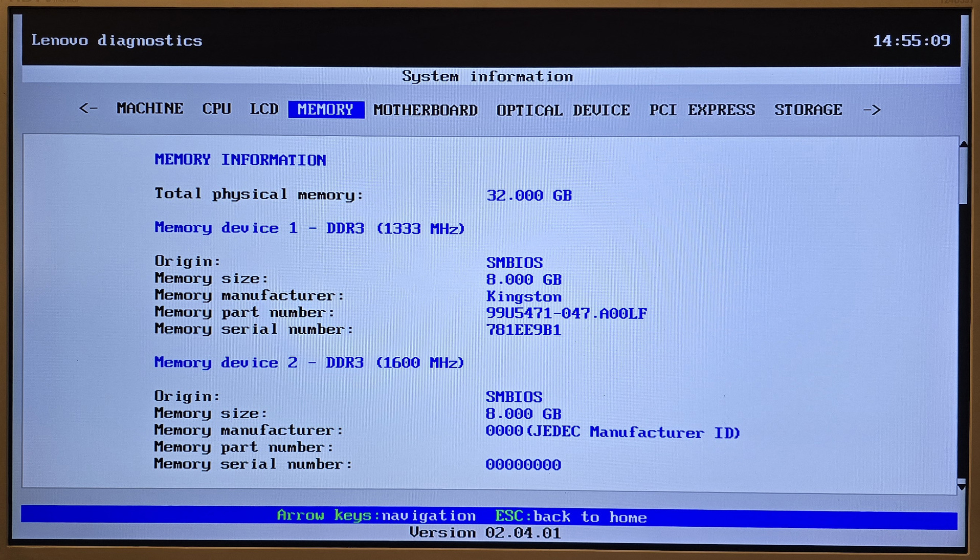This screenshot has width=980, height=560.
Task: Click 'Memory device 2 - DDR3 (1600 MHz)' heading
Action: click(x=309, y=363)
